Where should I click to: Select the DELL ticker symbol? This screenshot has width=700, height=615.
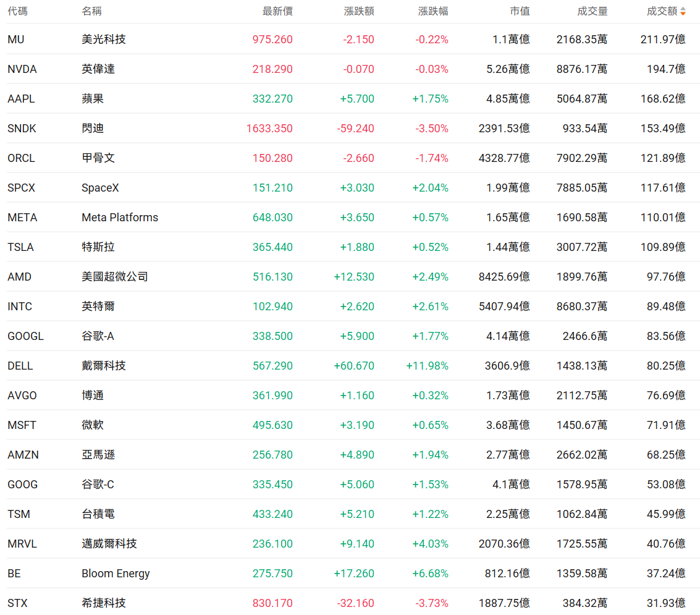[20, 366]
